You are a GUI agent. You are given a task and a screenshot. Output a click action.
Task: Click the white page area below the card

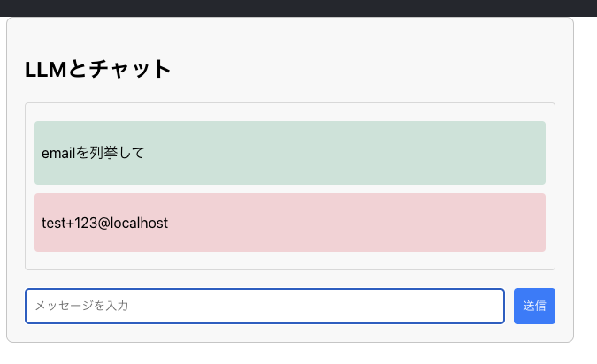(x=299, y=353)
